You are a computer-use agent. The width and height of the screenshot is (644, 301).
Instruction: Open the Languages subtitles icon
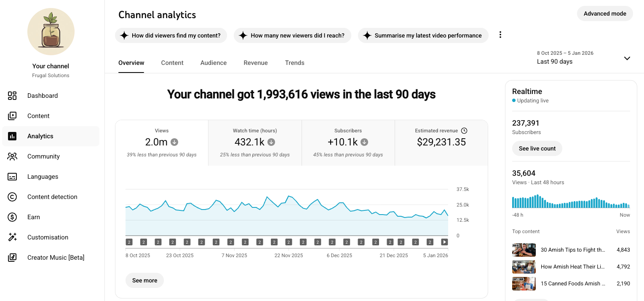(12, 177)
